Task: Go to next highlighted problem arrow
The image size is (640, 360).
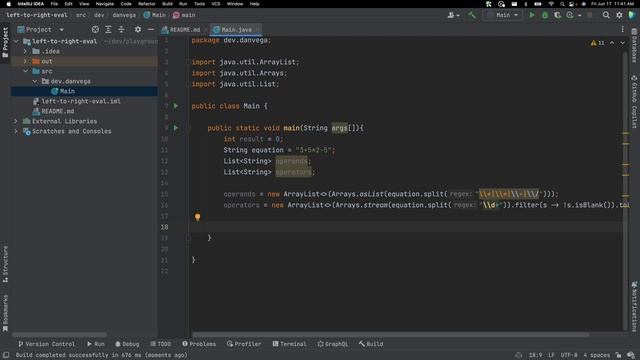Action: 622,43
